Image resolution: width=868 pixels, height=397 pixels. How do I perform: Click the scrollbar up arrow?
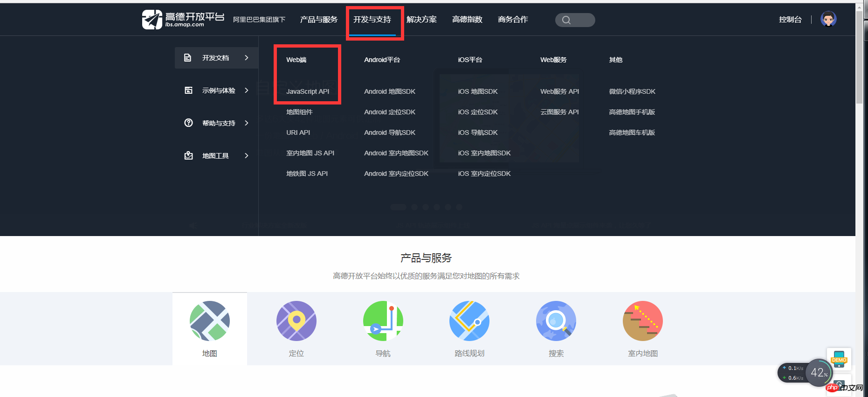click(860, 7)
